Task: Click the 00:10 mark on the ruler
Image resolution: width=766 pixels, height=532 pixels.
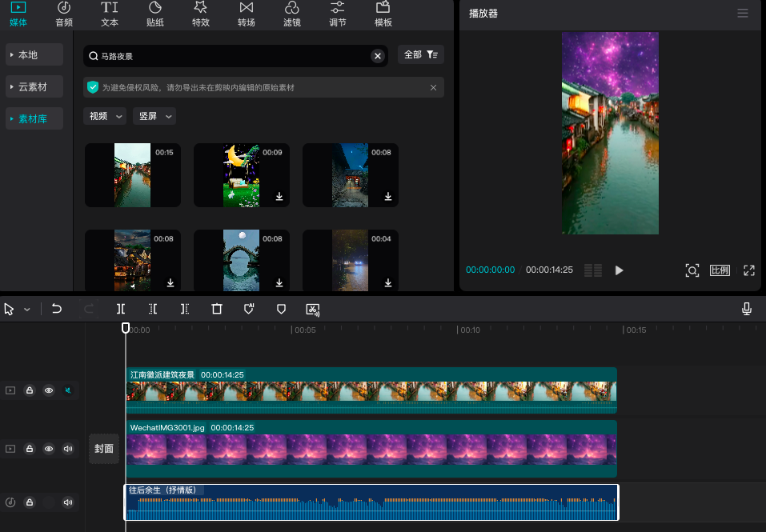Action: [470, 330]
